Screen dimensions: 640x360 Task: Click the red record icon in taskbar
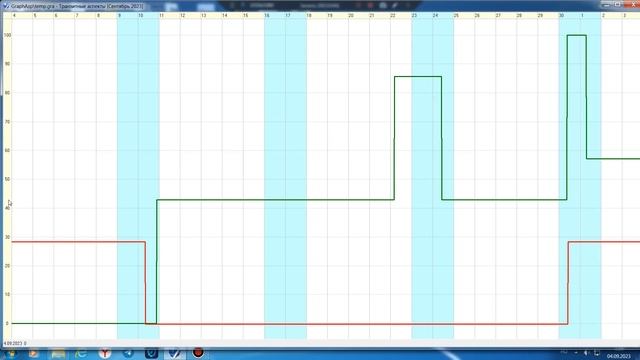coord(198,353)
